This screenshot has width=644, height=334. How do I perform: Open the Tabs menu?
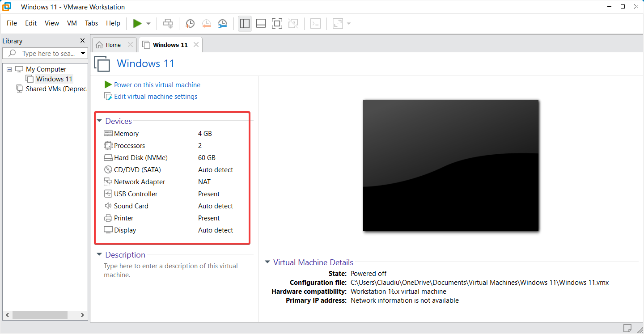(91, 23)
